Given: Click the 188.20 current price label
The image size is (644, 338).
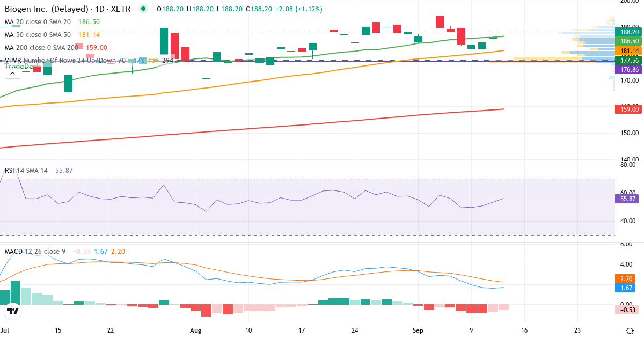Looking at the screenshot, I should pyautogui.click(x=629, y=32).
